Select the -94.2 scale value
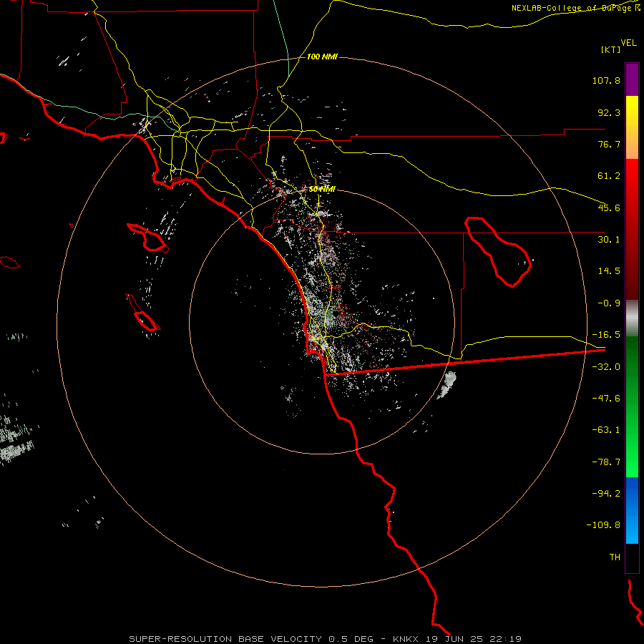The height and width of the screenshot is (644, 644). click(x=606, y=494)
